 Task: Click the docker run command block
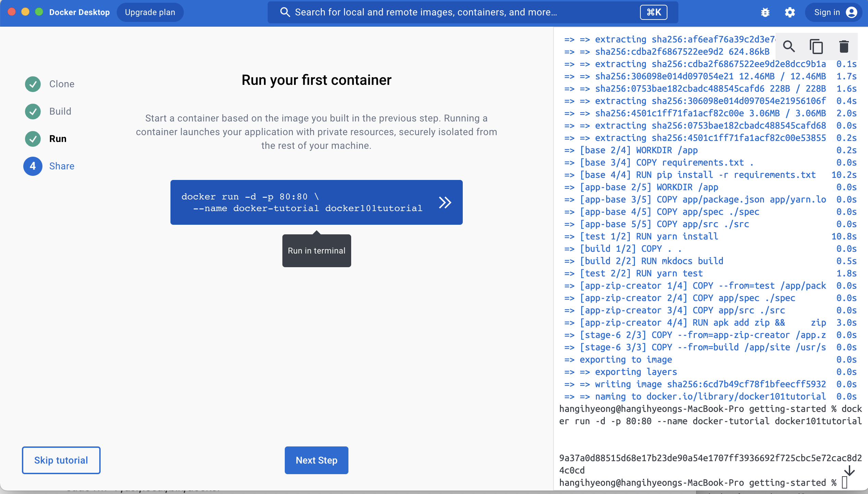tap(301, 202)
